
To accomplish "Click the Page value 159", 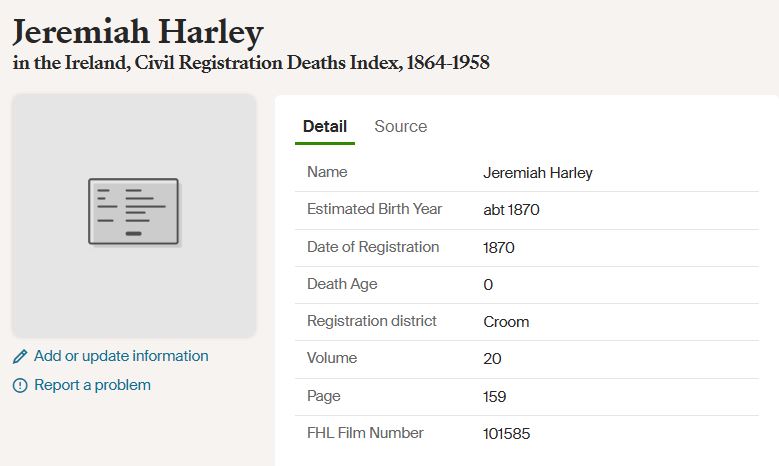I will (495, 397).
